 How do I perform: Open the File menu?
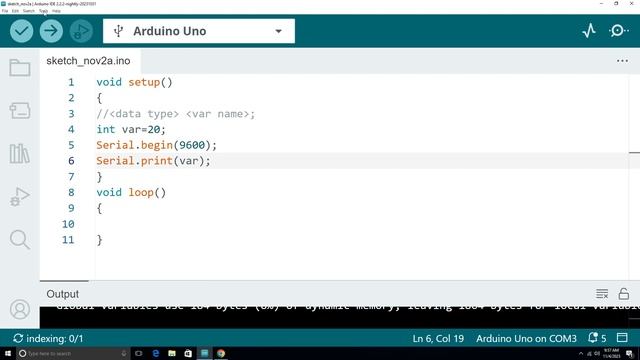click(5, 11)
